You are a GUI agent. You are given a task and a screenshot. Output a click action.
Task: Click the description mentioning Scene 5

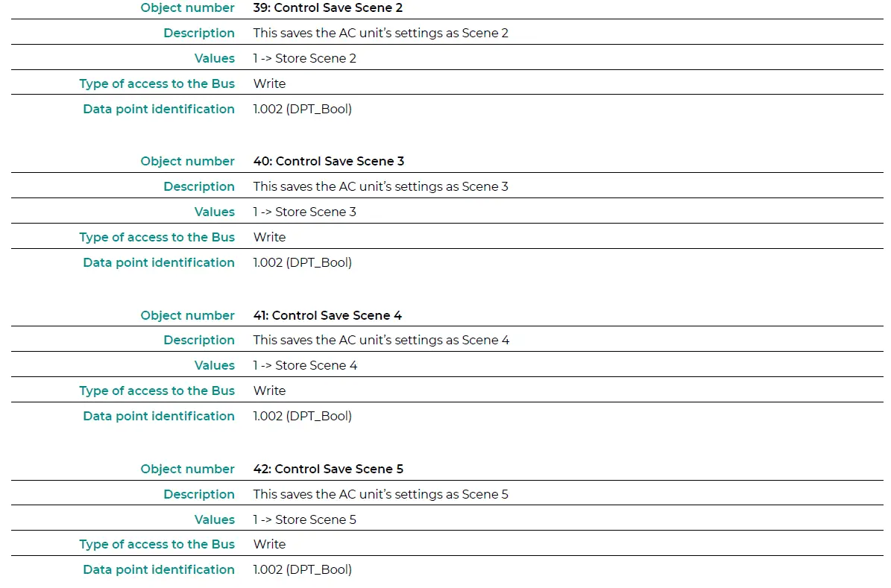(x=381, y=494)
